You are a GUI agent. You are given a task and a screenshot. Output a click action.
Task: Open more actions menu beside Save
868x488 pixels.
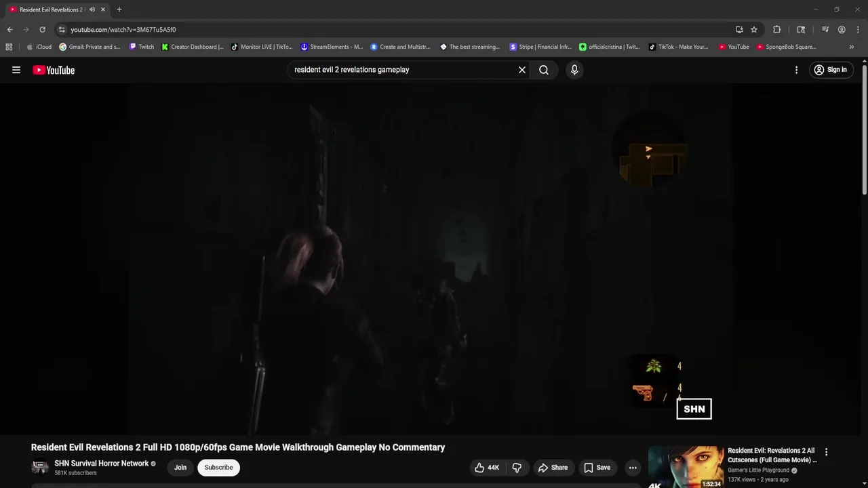click(633, 468)
